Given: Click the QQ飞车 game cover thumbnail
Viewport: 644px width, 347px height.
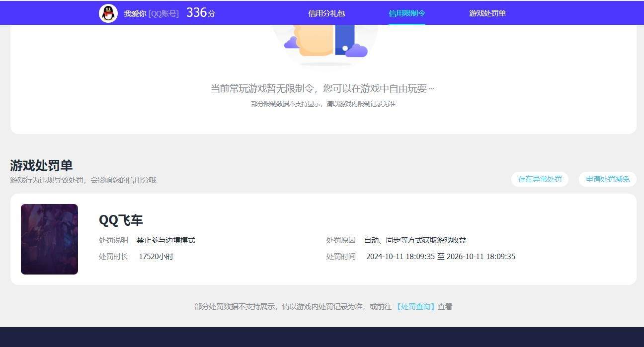Looking at the screenshot, I should tap(49, 239).
